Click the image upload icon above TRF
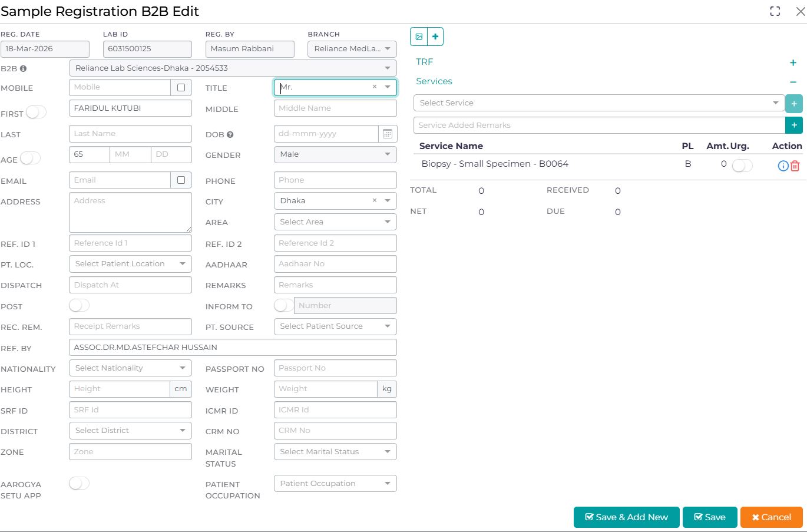This screenshot has height=532, width=807. click(419, 37)
